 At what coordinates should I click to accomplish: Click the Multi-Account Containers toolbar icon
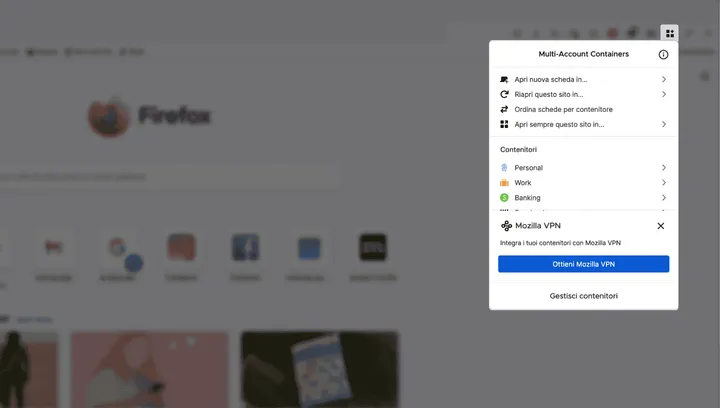(x=669, y=33)
